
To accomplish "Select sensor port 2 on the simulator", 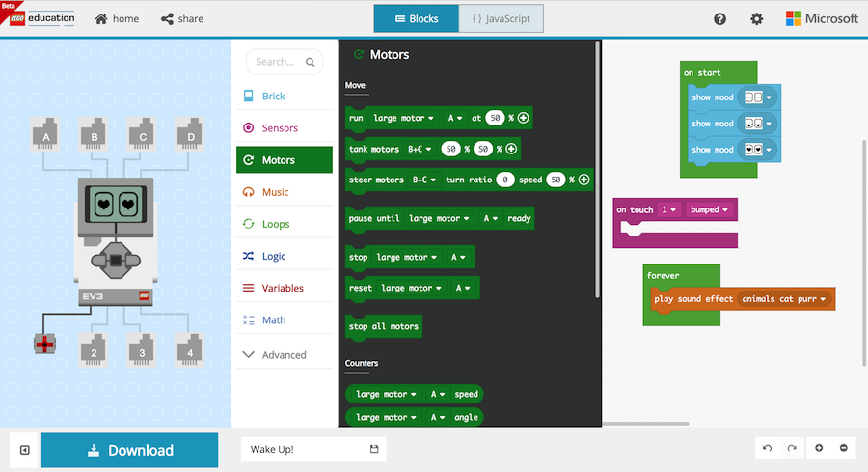I will (x=94, y=350).
